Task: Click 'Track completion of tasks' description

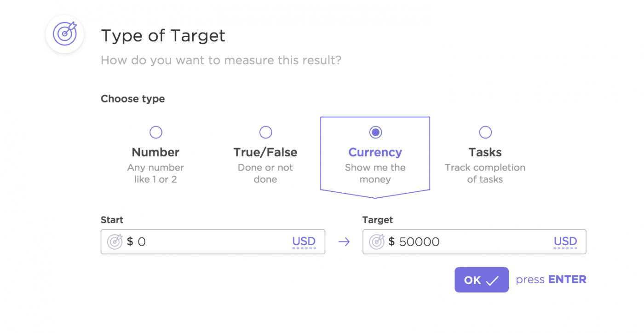Action: click(x=485, y=173)
